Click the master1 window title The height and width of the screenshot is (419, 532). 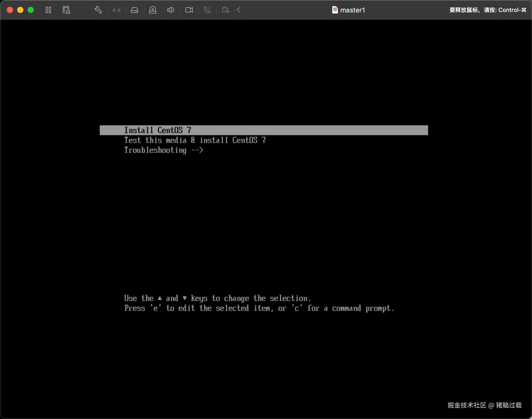click(353, 10)
